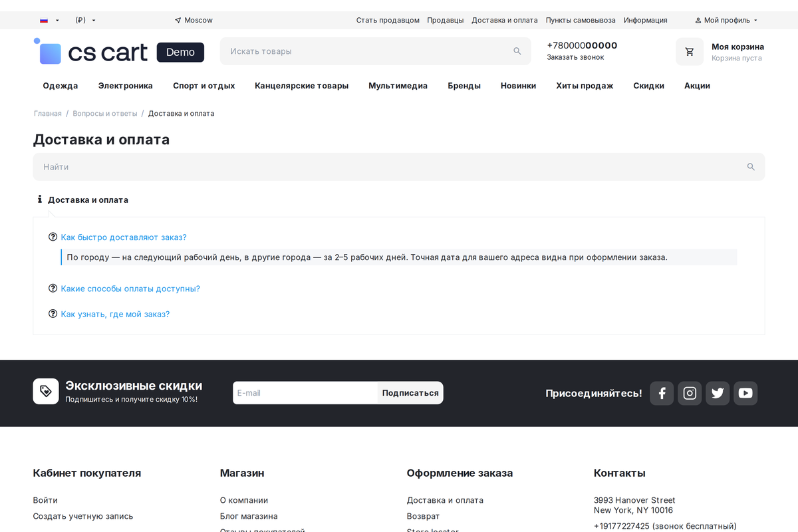The width and height of the screenshot is (798, 532).
Task: Open the О компании footer link
Action: click(244, 500)
